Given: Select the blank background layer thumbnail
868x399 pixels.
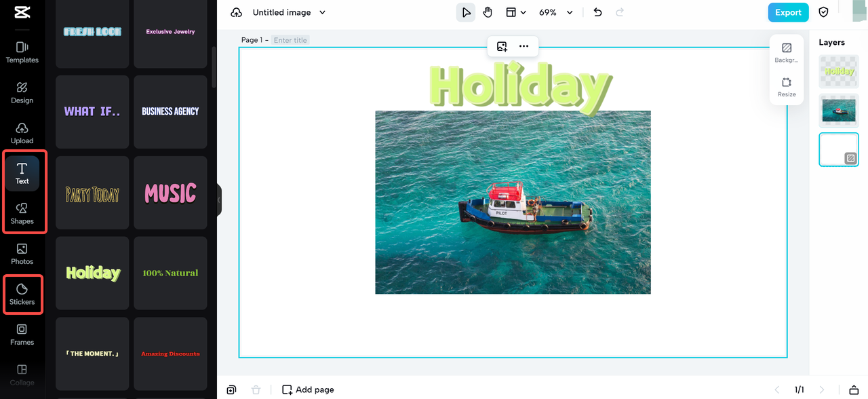Looking at the screenshot, I should pyautogui.click(x=839, y=149).
